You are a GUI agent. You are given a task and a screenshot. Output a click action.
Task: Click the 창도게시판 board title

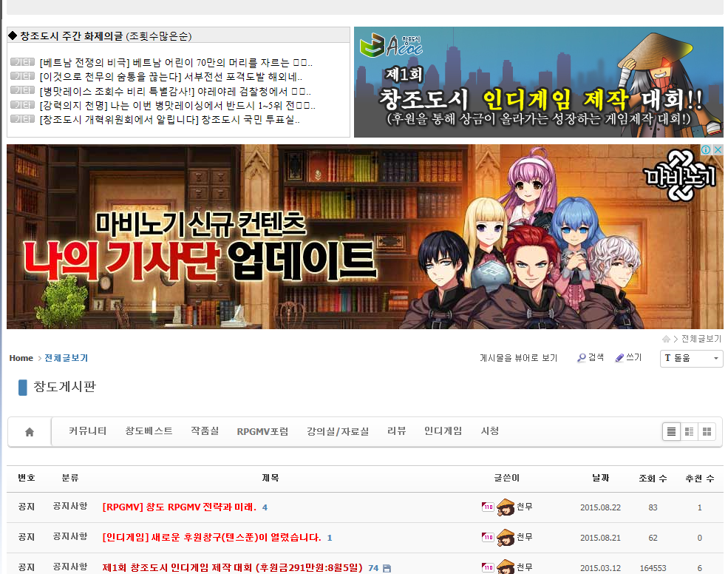[64, 387]
